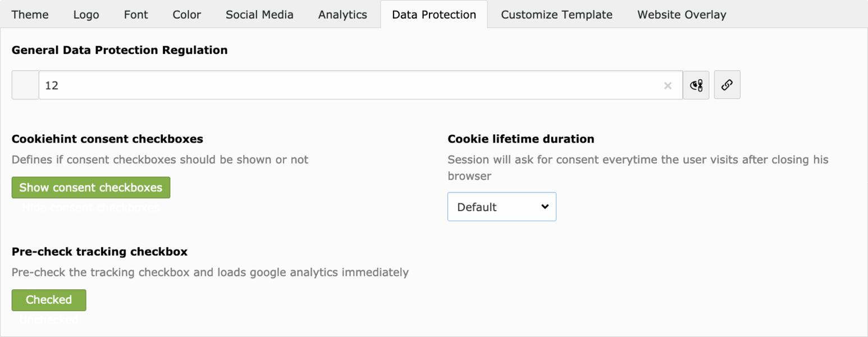The height and width of the screenshot is (337, 868).
Task: Switch to the Theme tab
Action: (30, 15)
